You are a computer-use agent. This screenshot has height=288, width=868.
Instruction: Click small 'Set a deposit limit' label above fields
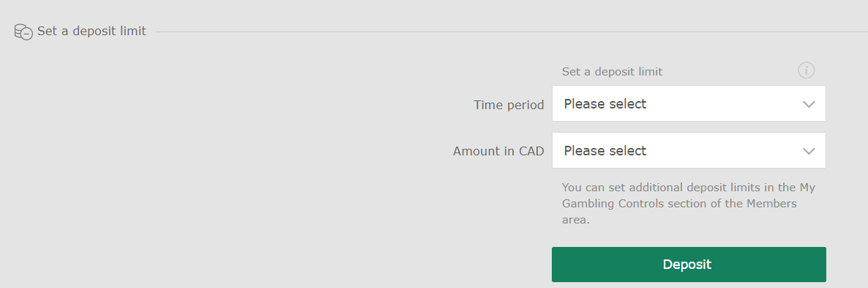(x=613, y=71)
